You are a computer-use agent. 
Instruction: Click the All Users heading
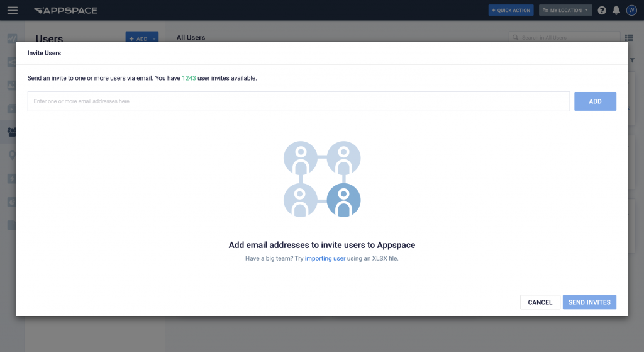(191, 37)
